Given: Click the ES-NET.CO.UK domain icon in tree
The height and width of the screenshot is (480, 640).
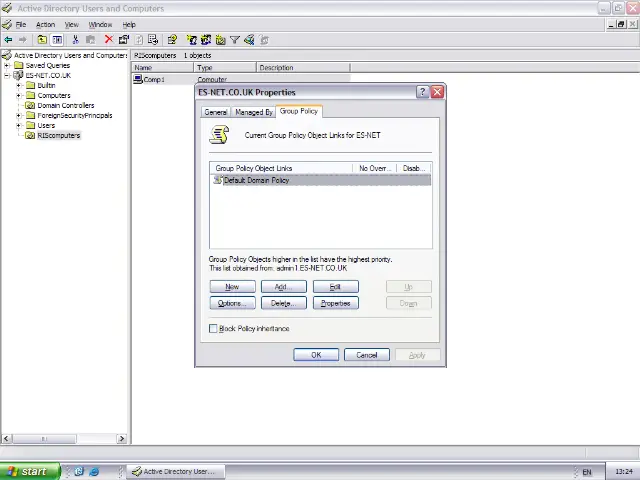Looking at the screenshot, I should (x=18, y=75).
